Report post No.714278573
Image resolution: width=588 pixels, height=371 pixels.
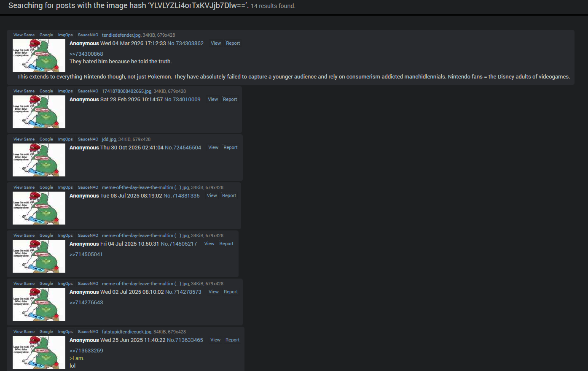pos(231,292)
